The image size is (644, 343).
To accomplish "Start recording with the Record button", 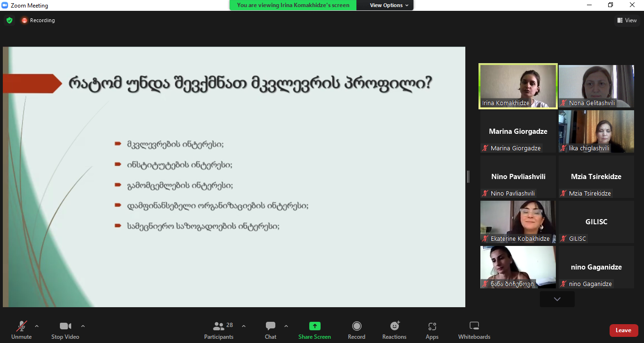I will tap(357, 330).
